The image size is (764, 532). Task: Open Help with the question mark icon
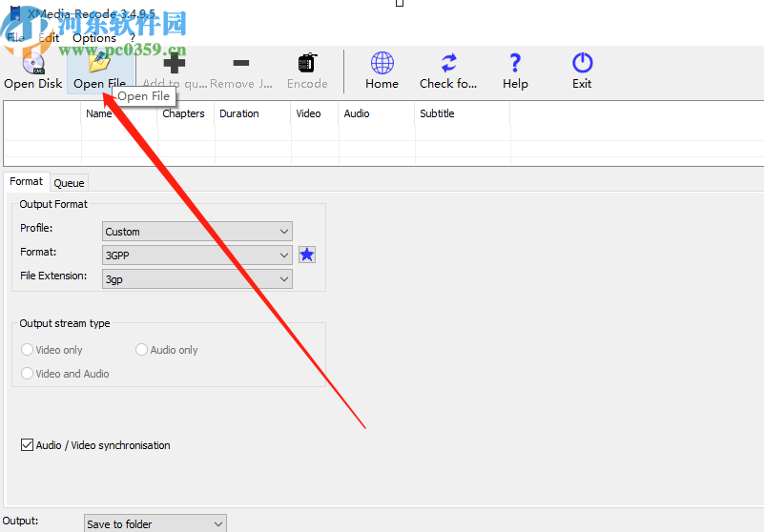point(515,63)
